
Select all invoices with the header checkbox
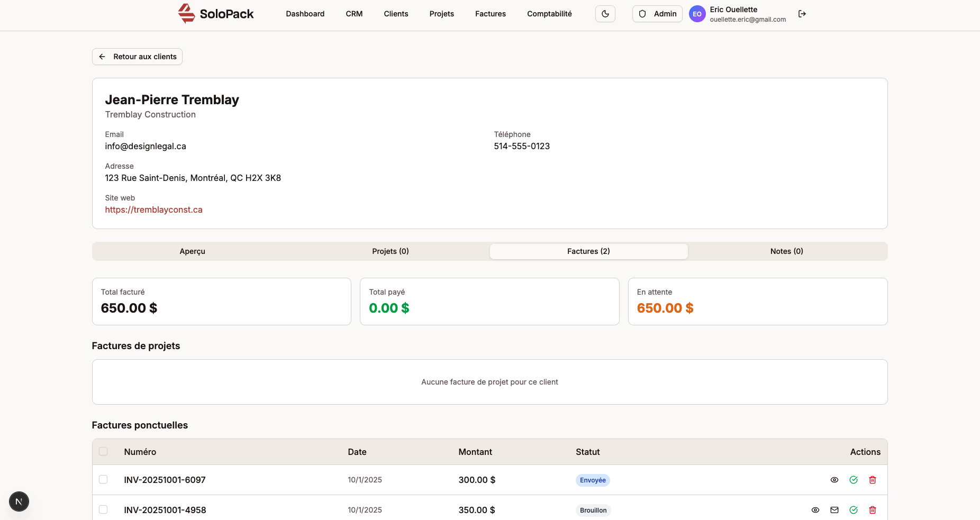[x=104, y=451]
